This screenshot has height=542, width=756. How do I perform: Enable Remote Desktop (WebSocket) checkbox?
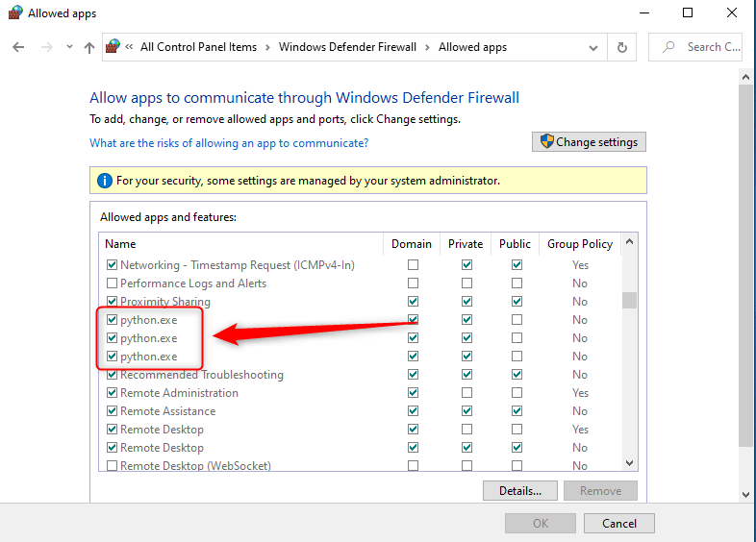coord(112,465)
